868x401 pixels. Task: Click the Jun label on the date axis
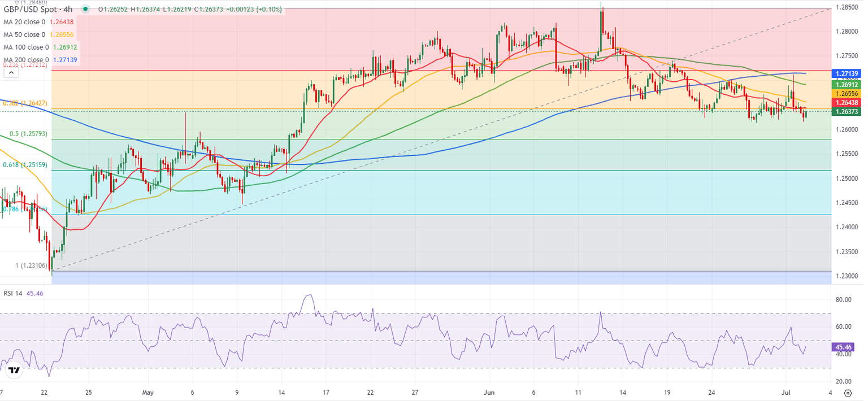click(488, 392)
